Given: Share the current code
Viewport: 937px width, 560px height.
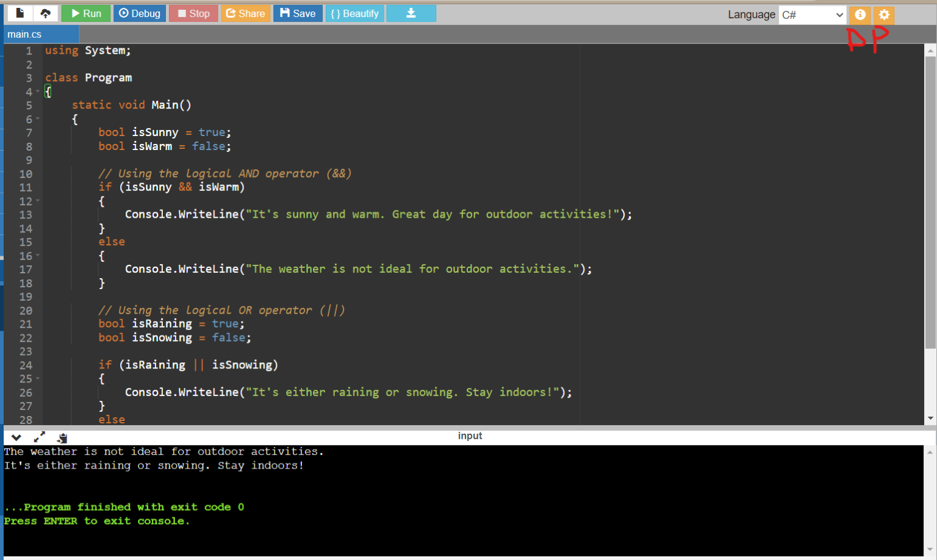Looking at the screenshot, I should (x=246, y=13).
